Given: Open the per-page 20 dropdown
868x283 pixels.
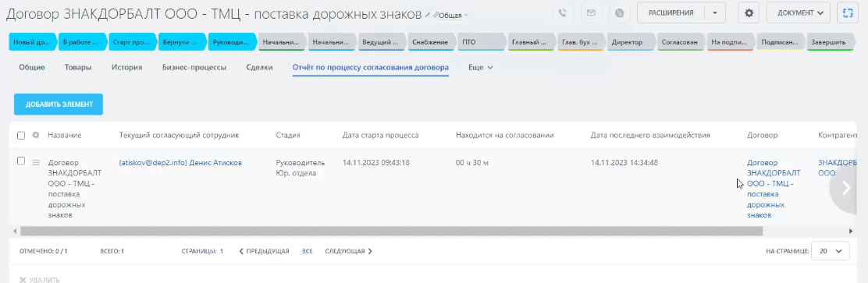Looking at the screenshot, I should [830, 251].
